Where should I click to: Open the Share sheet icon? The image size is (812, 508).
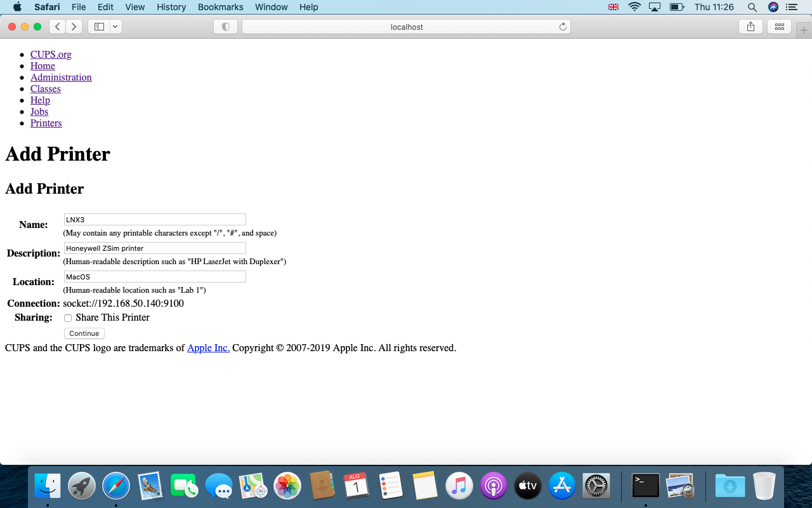750,27
